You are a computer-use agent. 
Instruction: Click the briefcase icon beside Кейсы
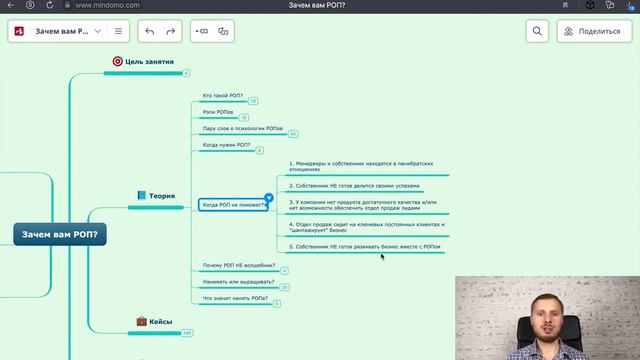click(x=142, y=321)
